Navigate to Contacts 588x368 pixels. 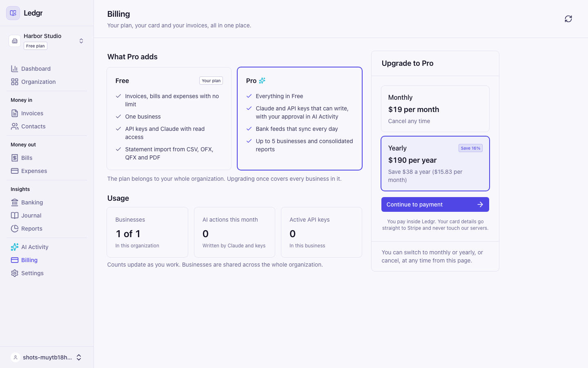tap(47, 126)
